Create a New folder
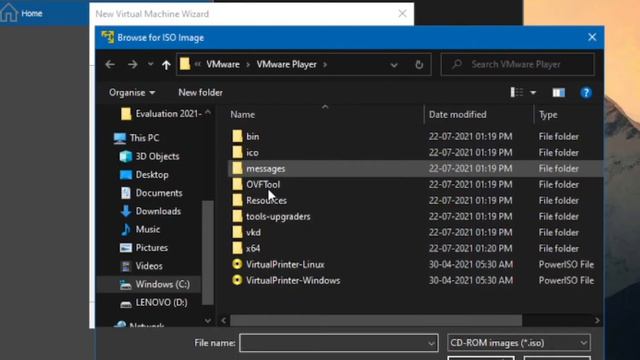Image resolution: width=640 pixels, height=360 pixels. pyautogui.click(x=200, y=93)
